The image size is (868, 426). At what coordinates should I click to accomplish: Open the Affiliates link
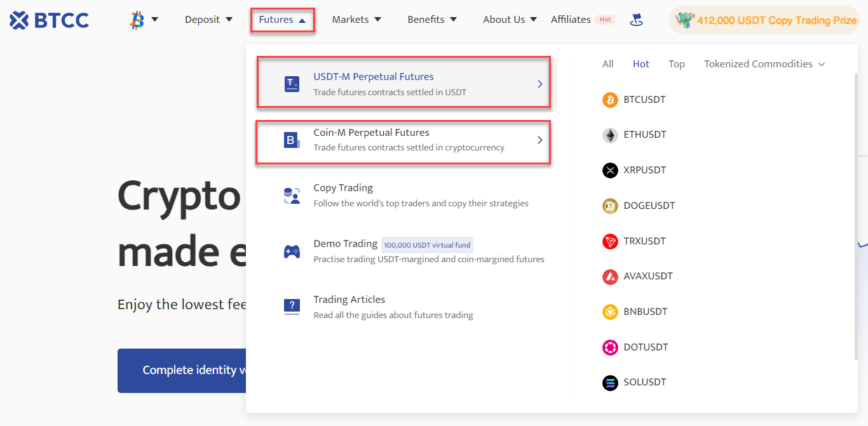[x=571, y=20]
